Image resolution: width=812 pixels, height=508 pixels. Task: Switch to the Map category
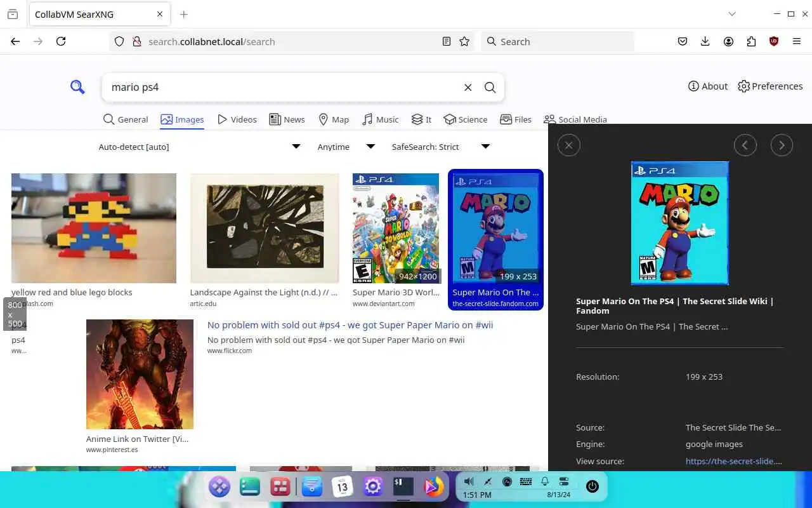click(333, 119)
